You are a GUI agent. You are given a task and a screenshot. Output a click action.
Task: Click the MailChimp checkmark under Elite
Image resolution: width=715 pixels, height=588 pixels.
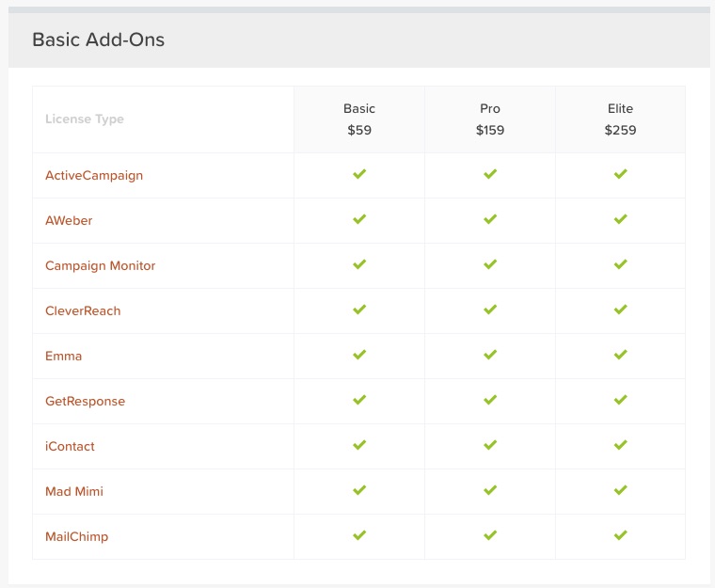click(621, 535)
